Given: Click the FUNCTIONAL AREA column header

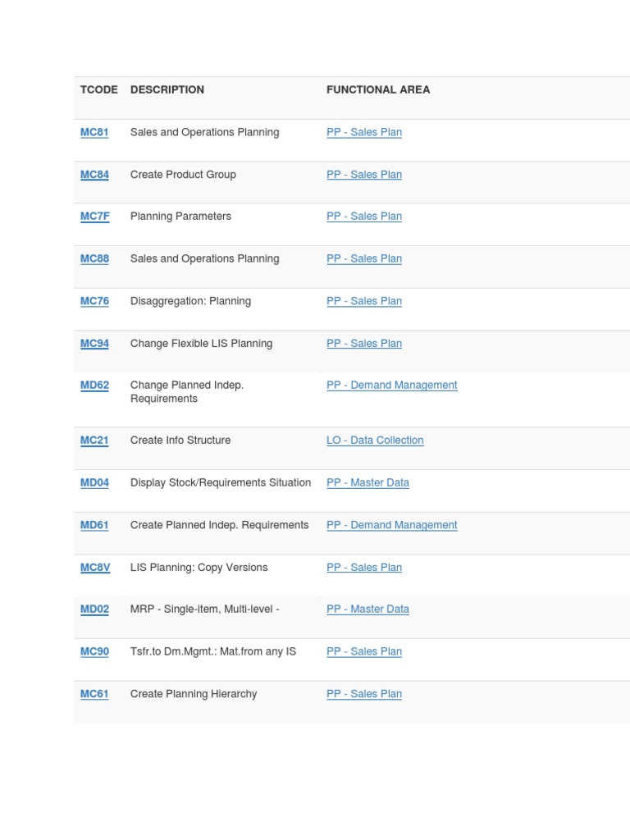Looking at the screenshot, I should point(377,89).
